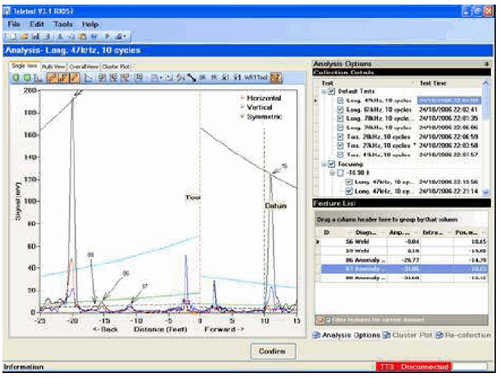This screenshot has width=500, height=378.
Task: Open Re-collection panel link at bottom right
Action: (x=463, y=335)
